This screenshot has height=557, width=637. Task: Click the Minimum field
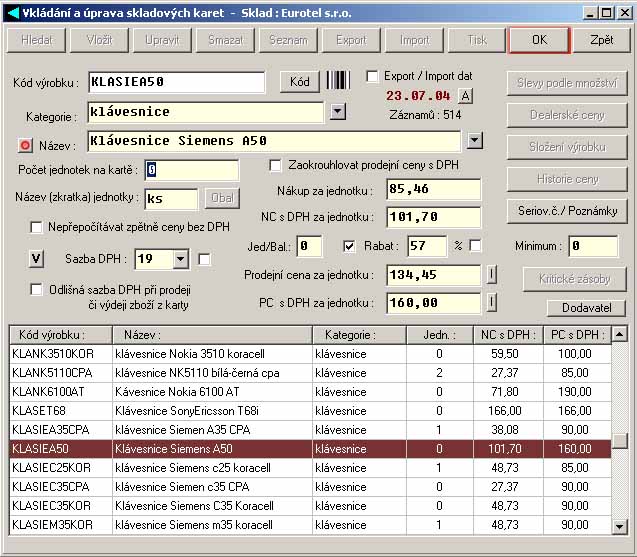(x=593, y=246)
